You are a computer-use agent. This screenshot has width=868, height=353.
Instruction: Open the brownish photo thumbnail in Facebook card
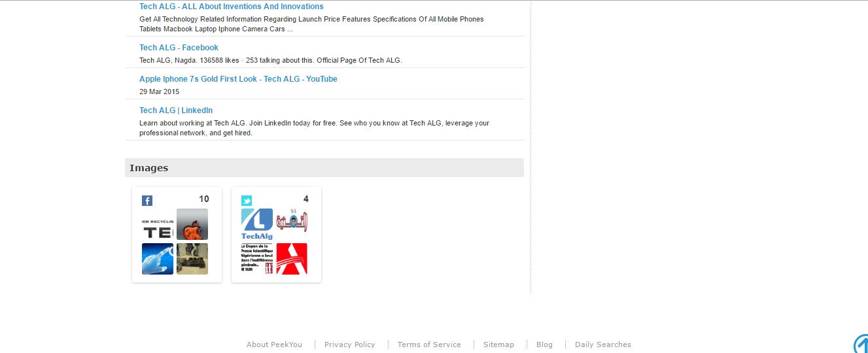point(192,259)
